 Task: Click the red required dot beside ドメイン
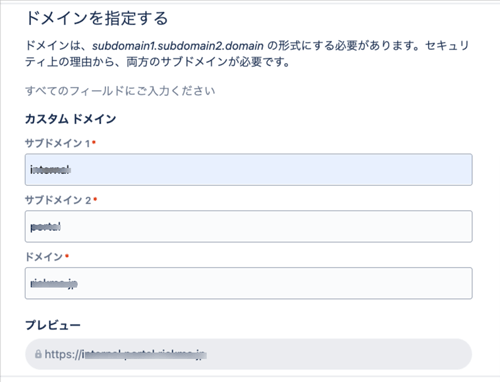67,256
